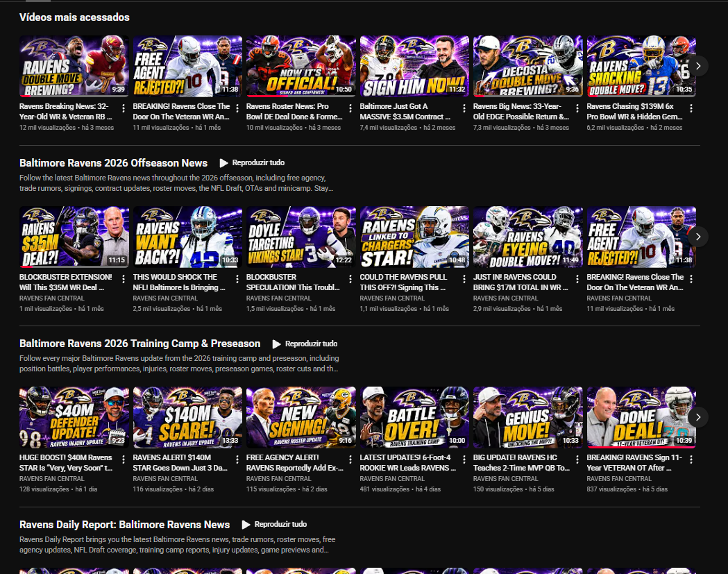728x574 pixels.
Task: Click play icon next to Offseason News 'Reproduzir tudo'
Action: 223,163
